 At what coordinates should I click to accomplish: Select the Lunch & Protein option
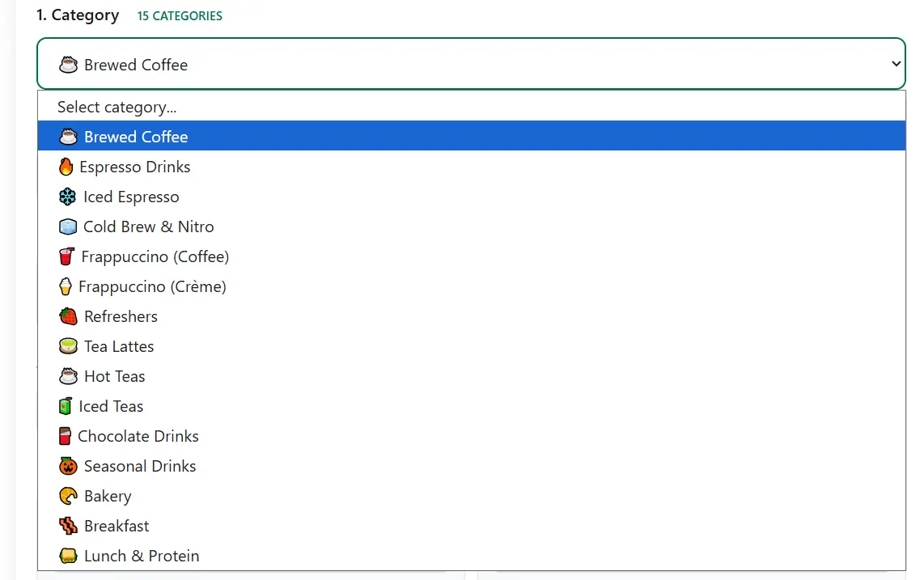(x=141, y=556)
